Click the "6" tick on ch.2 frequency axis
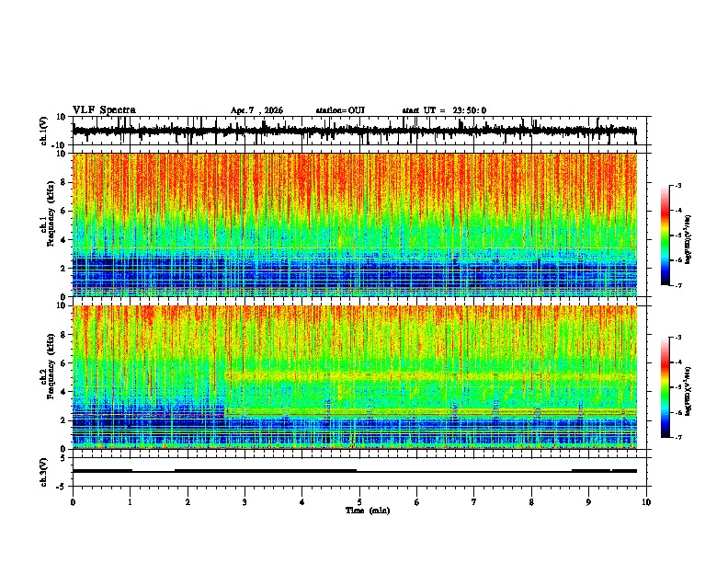 pos(64,363)
